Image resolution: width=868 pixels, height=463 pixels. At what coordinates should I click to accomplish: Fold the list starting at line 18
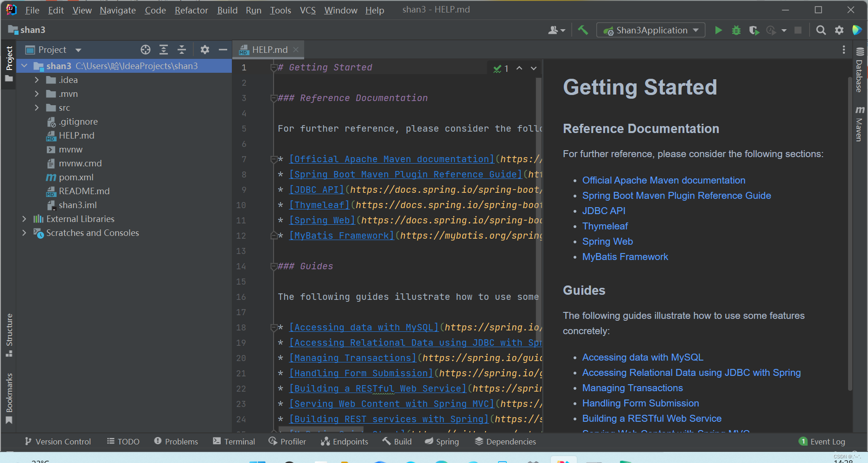coord(274,328)
